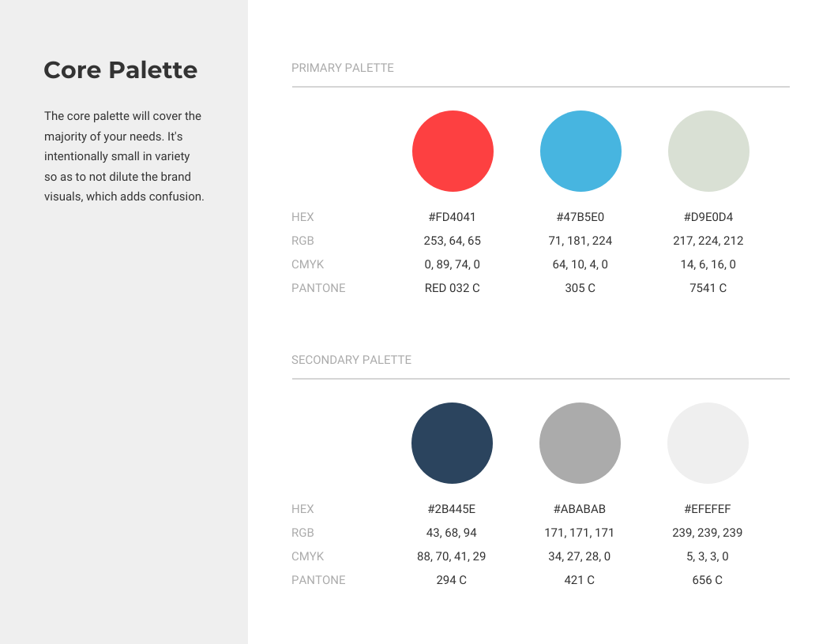Choose the navy #2B445E color circle

452,444
